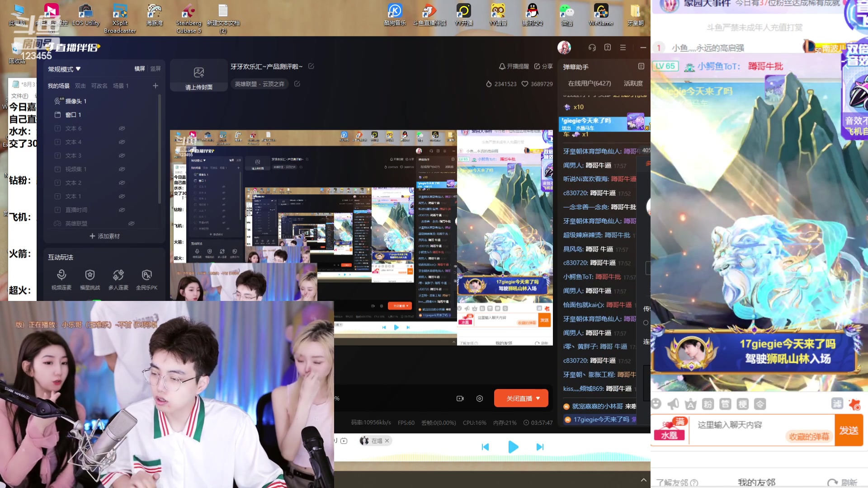
Task: Open the 视频连麦 video link feature
Action: [x=61, y=279]
